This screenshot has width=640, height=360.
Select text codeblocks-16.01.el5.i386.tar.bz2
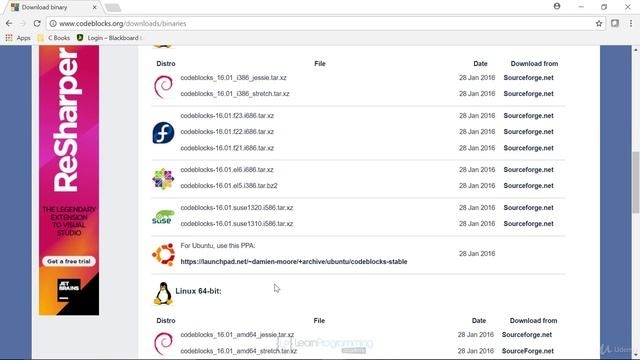(x=229, y=185)
